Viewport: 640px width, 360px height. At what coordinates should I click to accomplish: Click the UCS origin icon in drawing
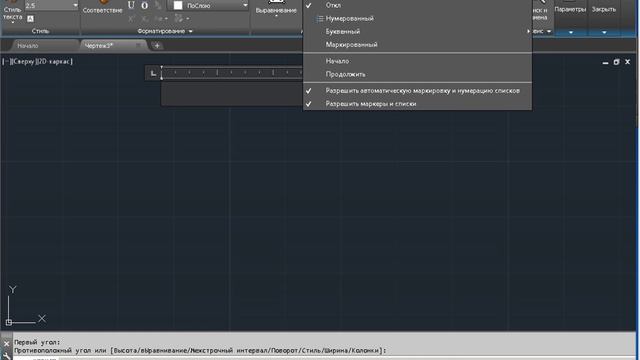9,322
